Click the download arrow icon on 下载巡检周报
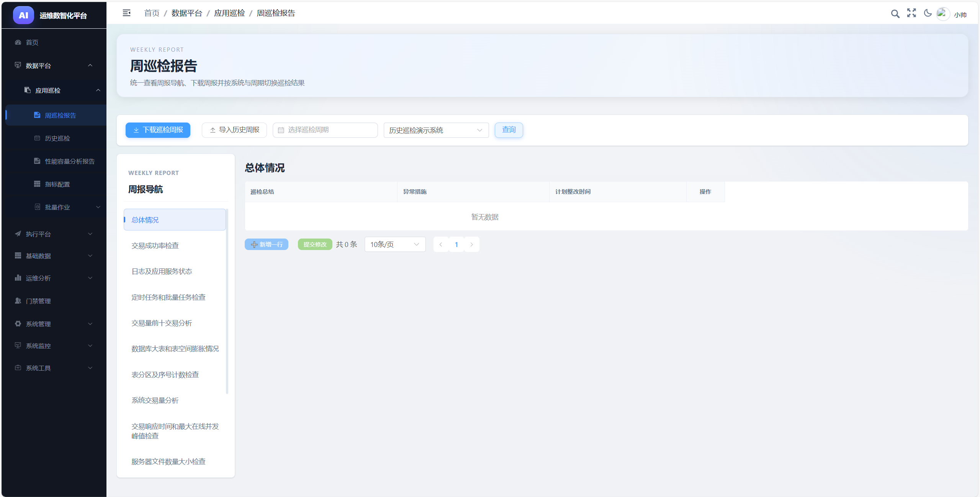Screen dimensions: 980x497 coord(136,130)
